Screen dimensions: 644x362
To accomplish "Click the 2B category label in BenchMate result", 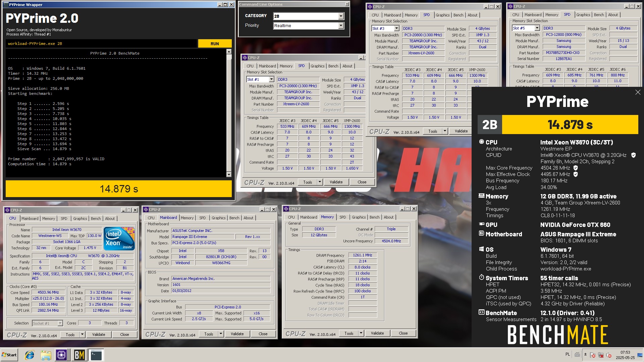I will coord(490,125).
